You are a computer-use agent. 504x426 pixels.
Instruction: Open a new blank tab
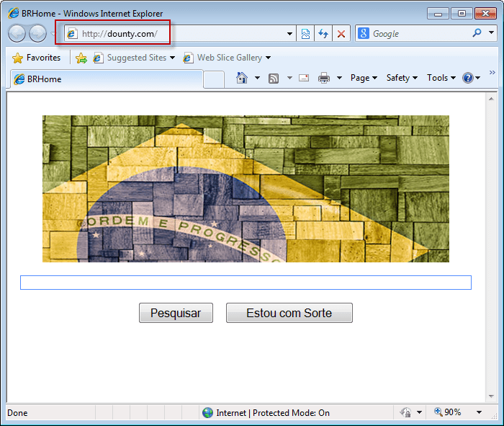(214, 79)
